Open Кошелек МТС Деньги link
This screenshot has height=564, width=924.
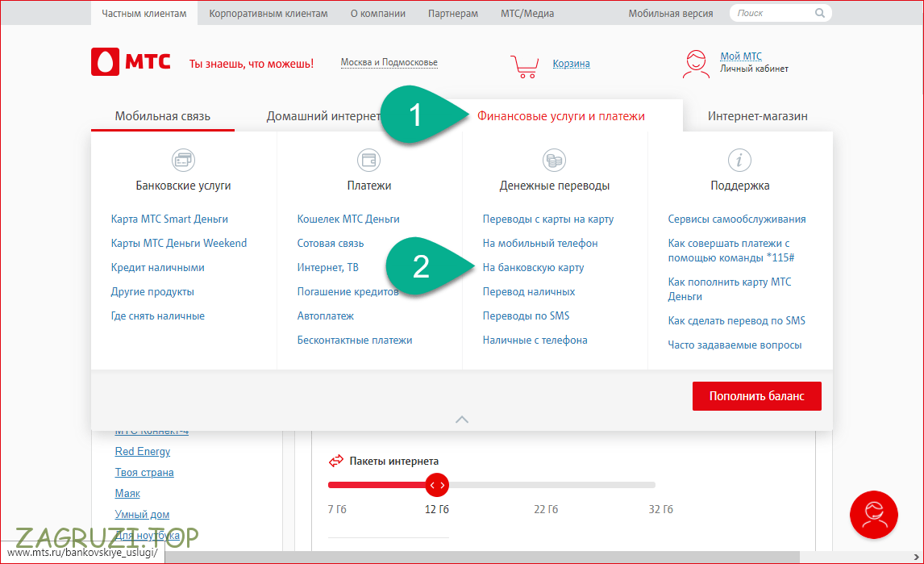(x=348, y=219)
